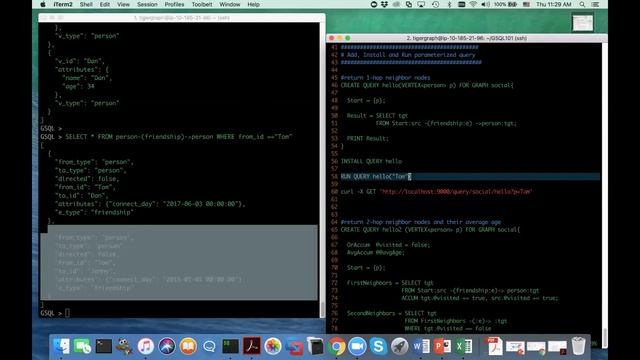
Task: Click the 'CREATE QUERY hello(VERTEX<person> p)' line
Action: pyautogui.click(x=427, y=85)
